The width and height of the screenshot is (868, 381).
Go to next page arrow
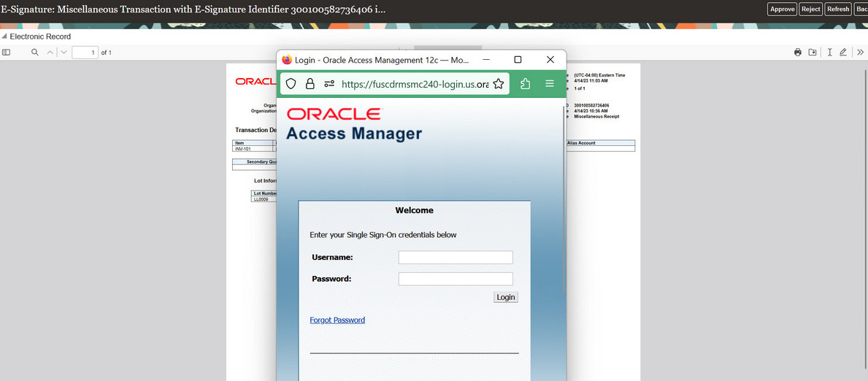tap(64, 52)
